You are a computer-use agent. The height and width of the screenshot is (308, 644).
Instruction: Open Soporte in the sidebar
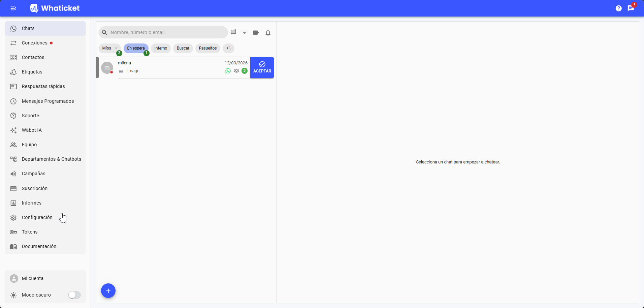click(45, 116)
